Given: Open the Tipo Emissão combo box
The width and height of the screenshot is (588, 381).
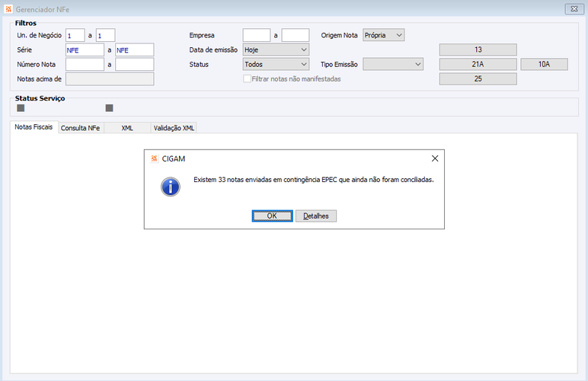Looking at the screenshot, I should click(x=393, y=64).
